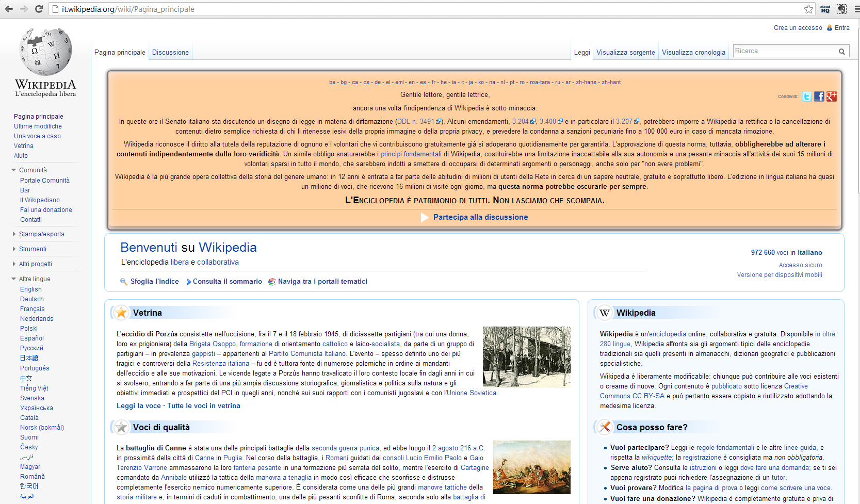Open the silver star Voci di qualità icon
The width and height of the screenshot is (860, 504).
point(121,427)
